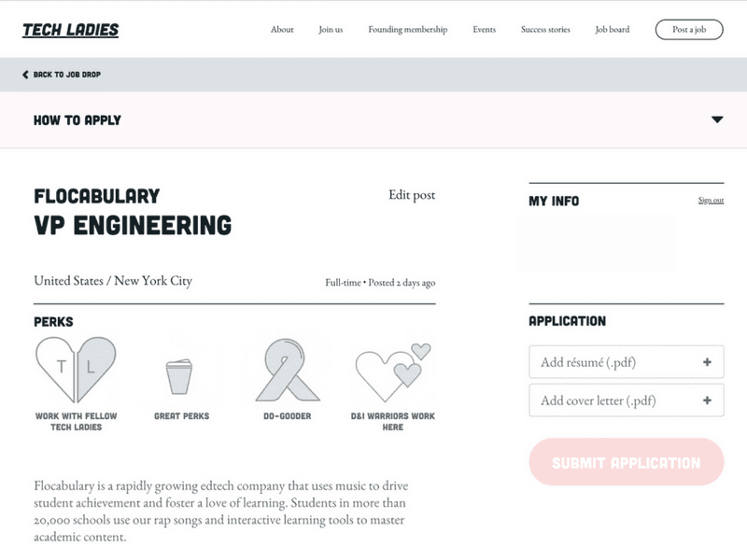
Task: Click the ribbon Do-Gooder icon
Action: point(288,370)
